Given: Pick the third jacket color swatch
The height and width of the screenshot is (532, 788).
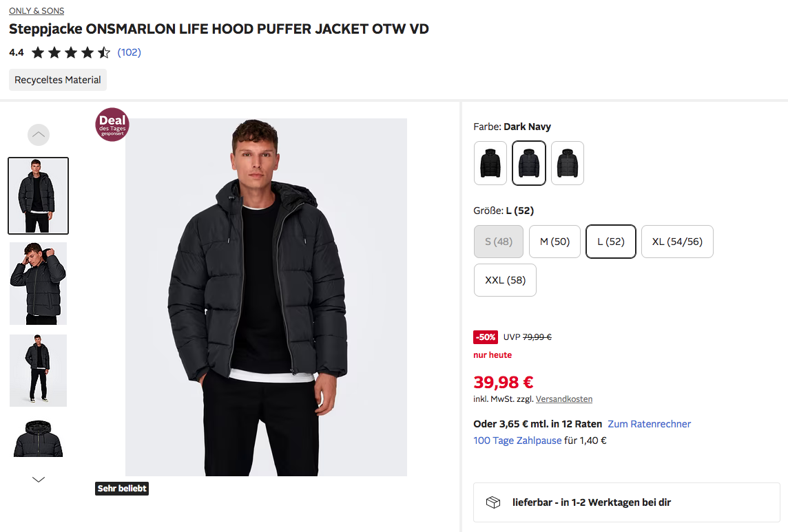Looking at the screenshot, I should coord(568,163).
